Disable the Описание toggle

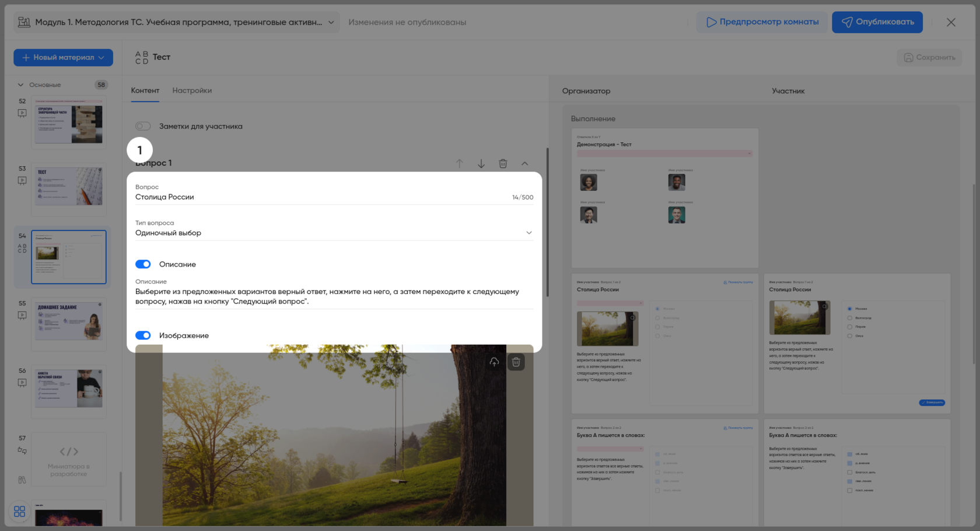(143, 264)
